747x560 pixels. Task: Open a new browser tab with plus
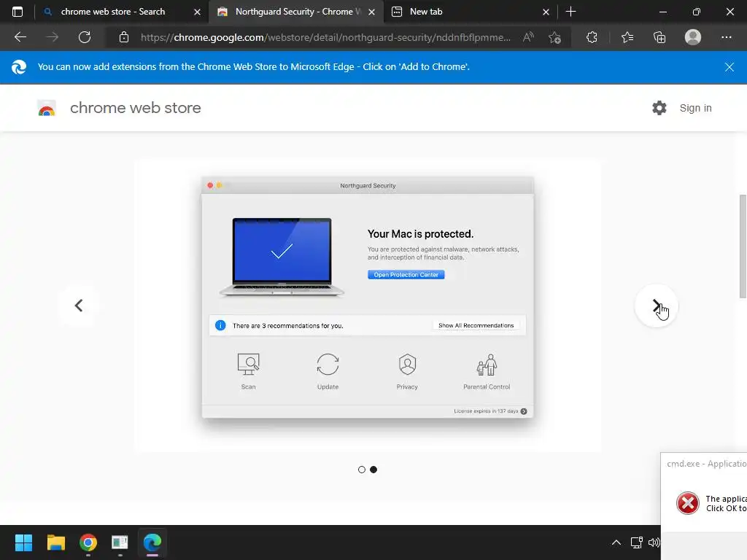[570, 12]
